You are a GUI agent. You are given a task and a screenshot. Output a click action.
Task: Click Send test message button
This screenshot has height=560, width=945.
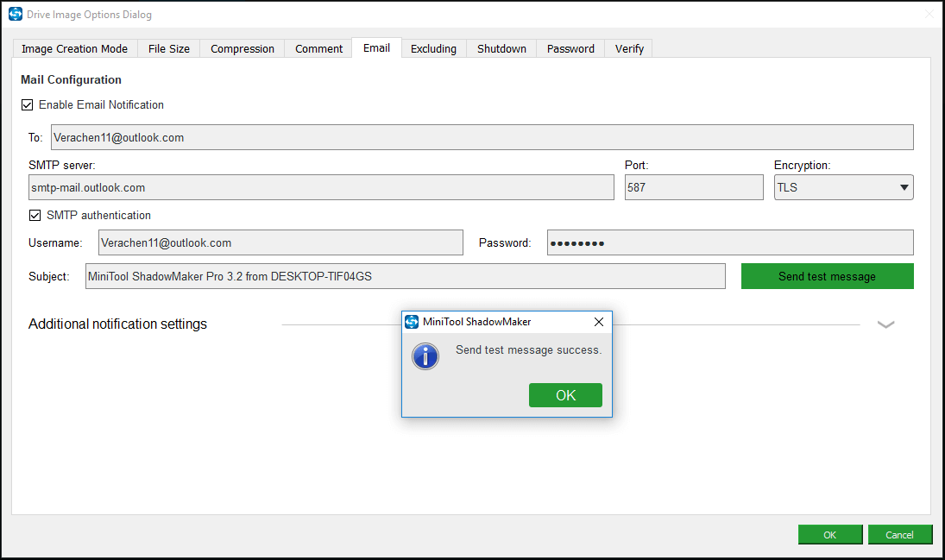(x=827, y=276)
